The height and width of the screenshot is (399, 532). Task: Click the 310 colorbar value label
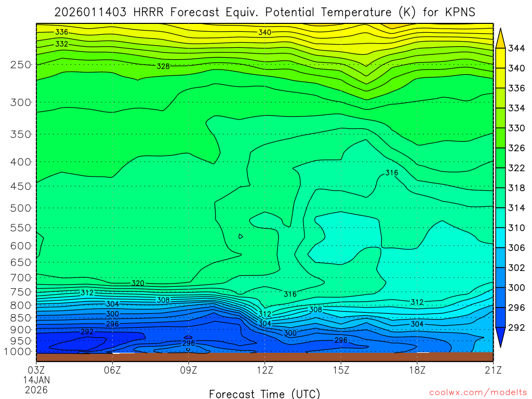[x=516, y=228]
